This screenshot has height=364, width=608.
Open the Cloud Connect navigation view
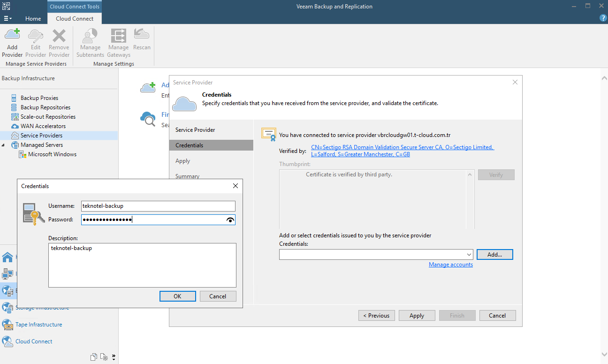click(x=34, y=341)
